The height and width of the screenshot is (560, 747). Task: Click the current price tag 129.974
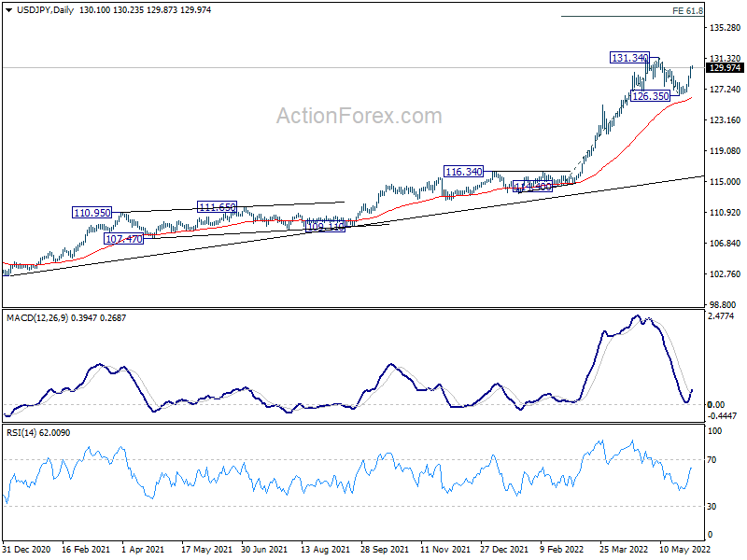[x=726, y=68]
